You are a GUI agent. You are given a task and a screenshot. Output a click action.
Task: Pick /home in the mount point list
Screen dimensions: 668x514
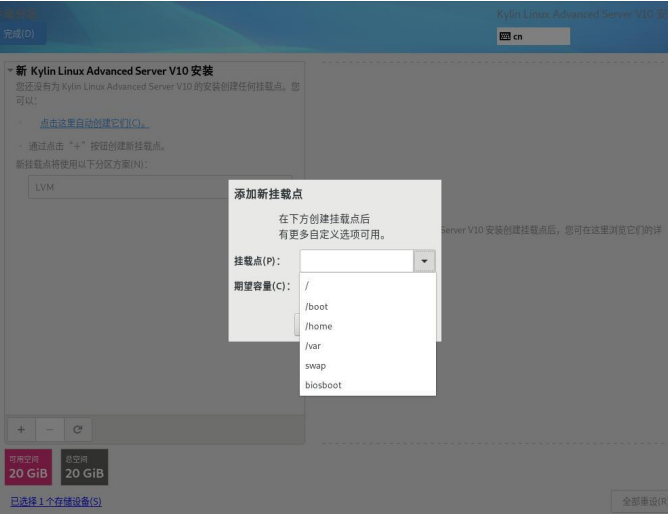[x=368, y=326]
